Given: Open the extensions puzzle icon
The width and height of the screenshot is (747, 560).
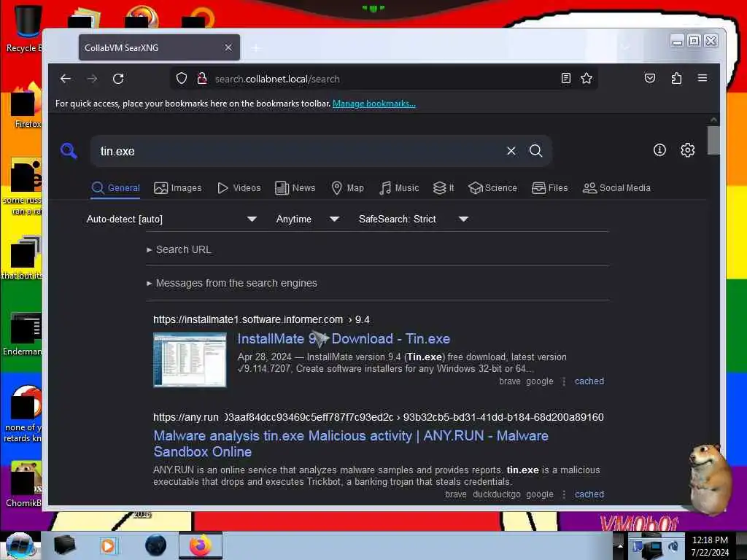Looking at the screenshot, I should click(x=676, y=78).
